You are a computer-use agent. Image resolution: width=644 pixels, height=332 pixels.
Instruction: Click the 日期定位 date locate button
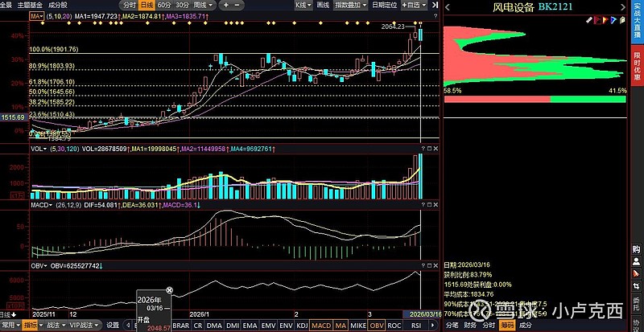[x=385, y=6]
